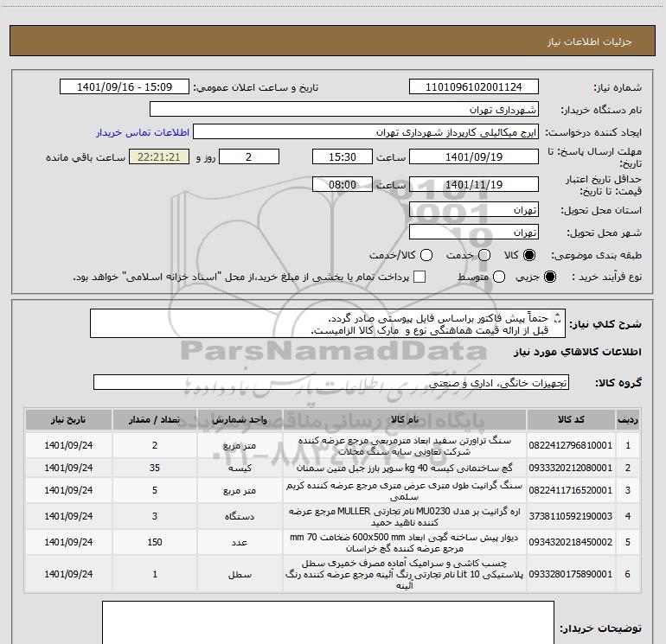Click the delivery province field تهران
Screen dimensions: 666x644
point(474,209)
